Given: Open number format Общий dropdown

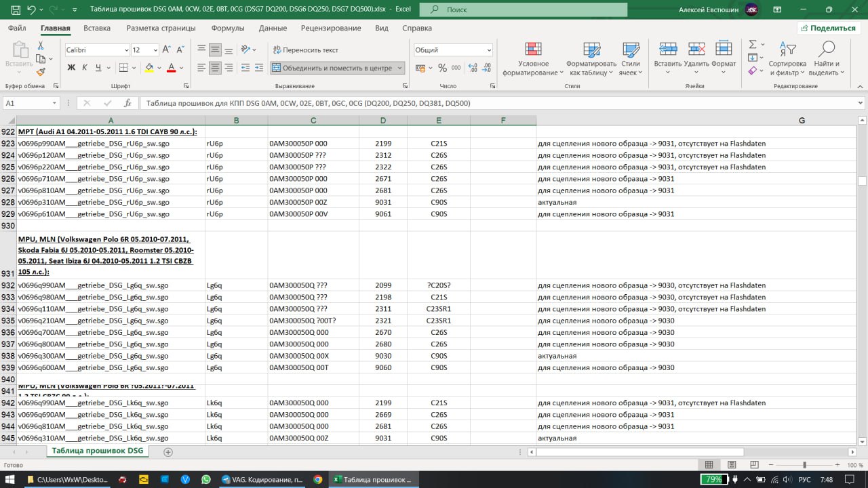Looking at the screenshot, I should point(489,50).
